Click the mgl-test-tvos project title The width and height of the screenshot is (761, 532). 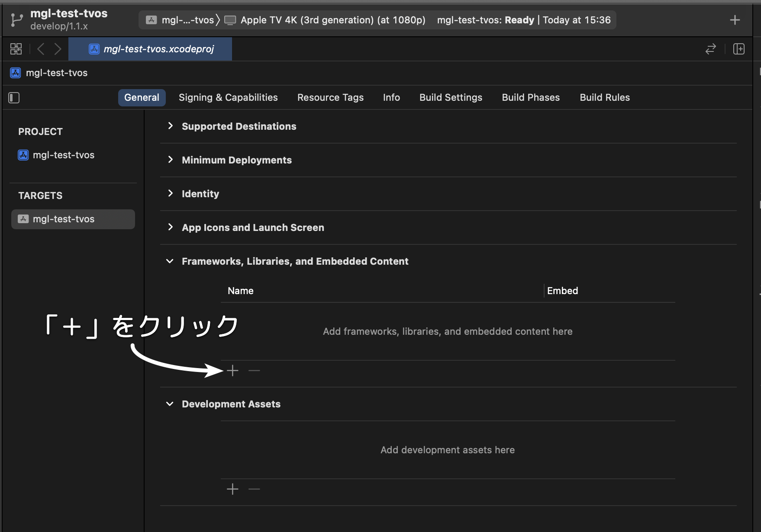click(69, 13)
